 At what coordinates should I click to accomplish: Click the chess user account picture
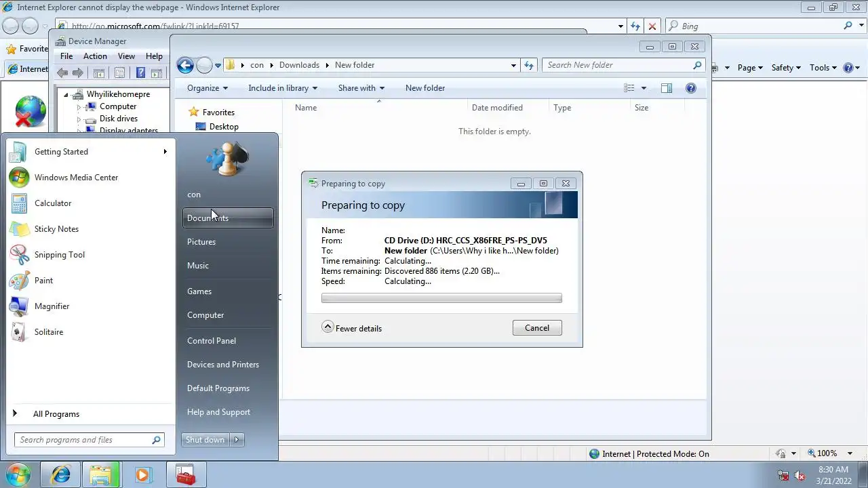tap(227, 159)
